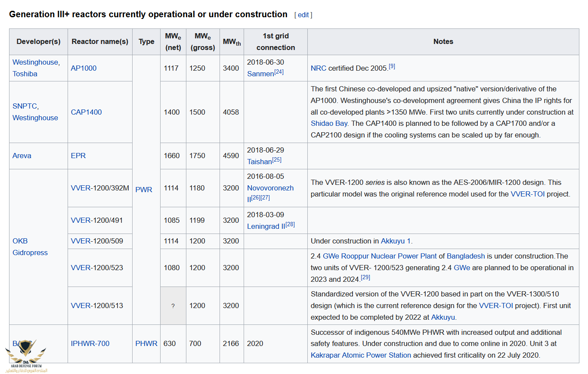The height and width of the screenshot is (374, 588).
Task: Open the VVER link in VVER-1200/513 row
Action: [x=81, y=305]
